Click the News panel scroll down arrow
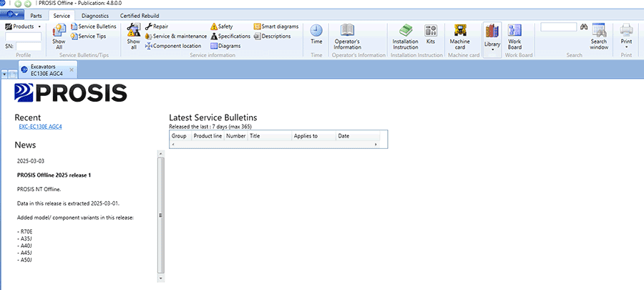The image size is (644, 290). pos(160,278)
